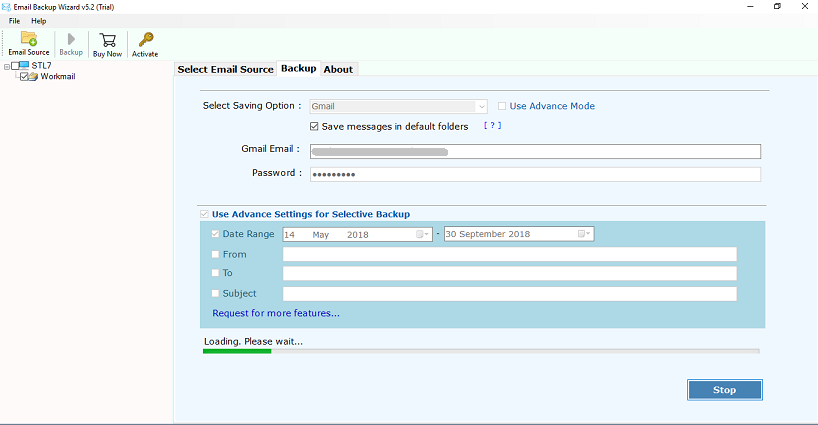Collapse the STL7 tree node

coord(7,66)
